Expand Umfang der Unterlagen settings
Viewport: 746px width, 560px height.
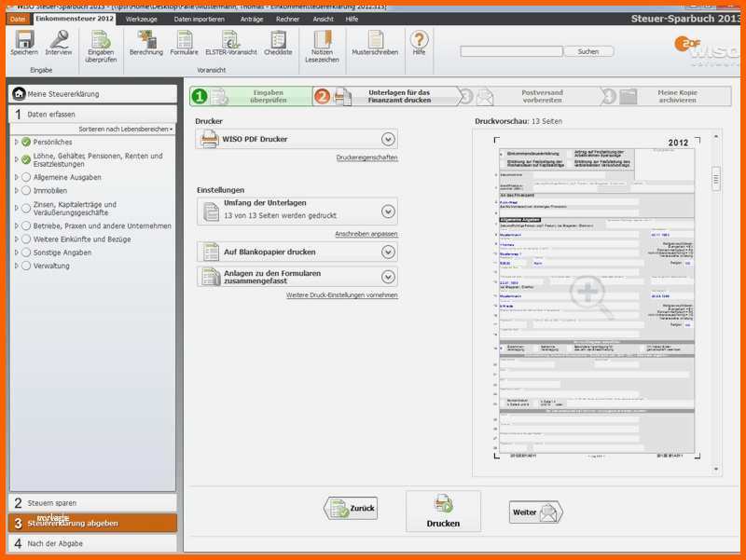(x=388, y=212)
